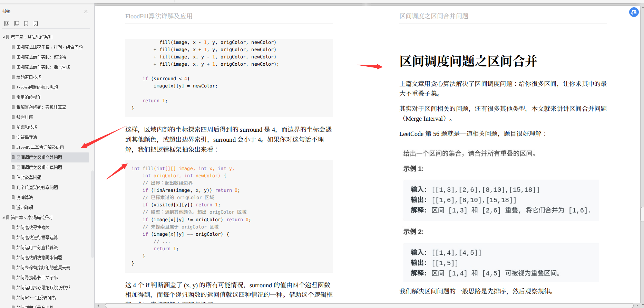The width and height of the screenshot is (644, 308).
Task: Click the handle on the right window edge
Action: pyautogui.click(x=642, y=214)
